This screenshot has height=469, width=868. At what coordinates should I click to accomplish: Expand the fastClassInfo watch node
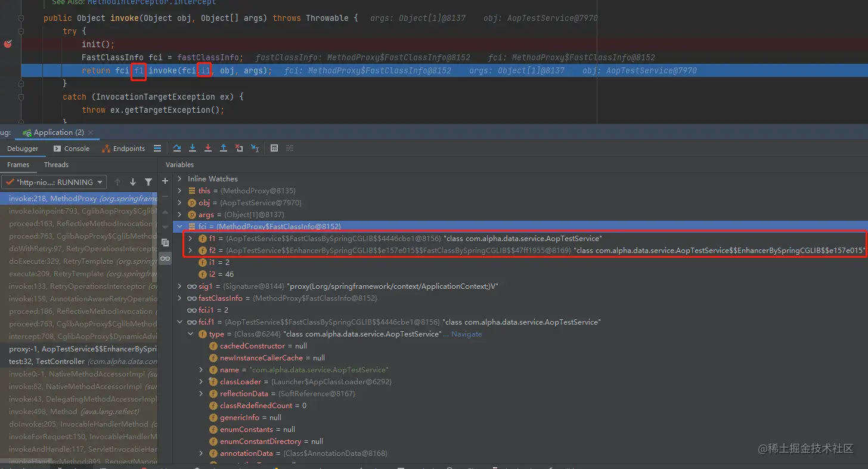click(180, 298)
